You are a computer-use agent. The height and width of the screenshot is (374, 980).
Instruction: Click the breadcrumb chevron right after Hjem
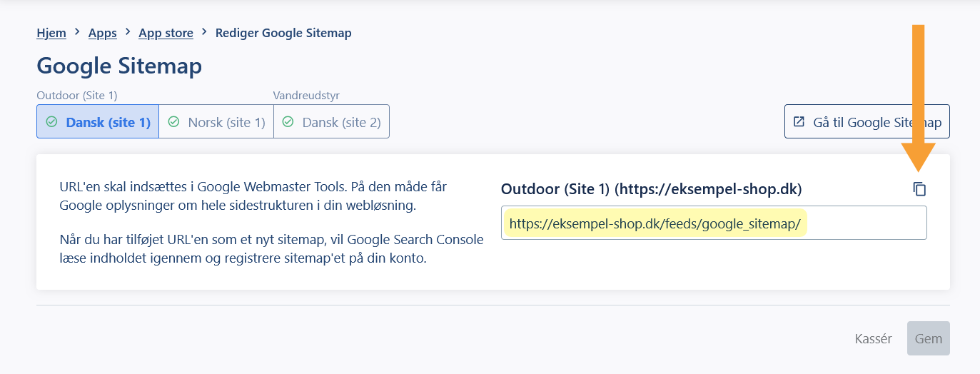tap(77, 32)
